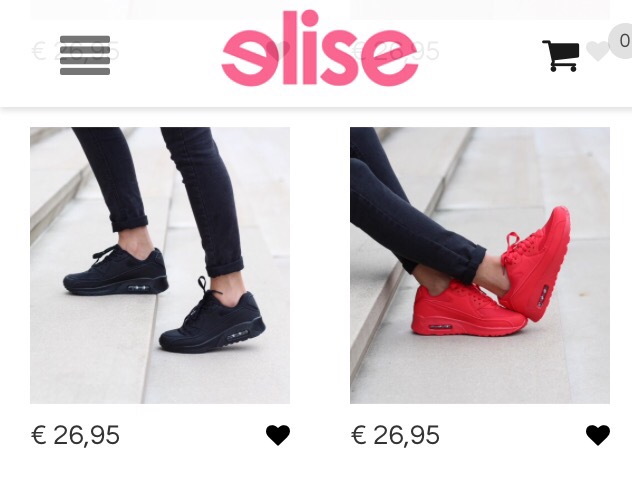Click the faded price right of the logo
Screen dimensions: 632x489
pos(395,51)
